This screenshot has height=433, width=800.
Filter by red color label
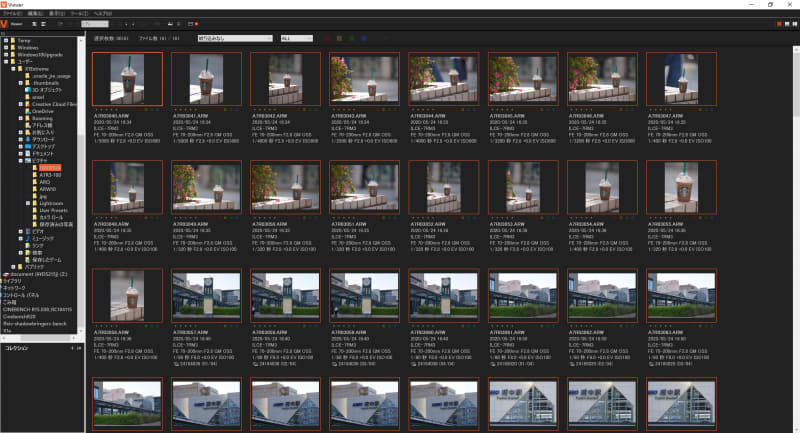[327, 38]
